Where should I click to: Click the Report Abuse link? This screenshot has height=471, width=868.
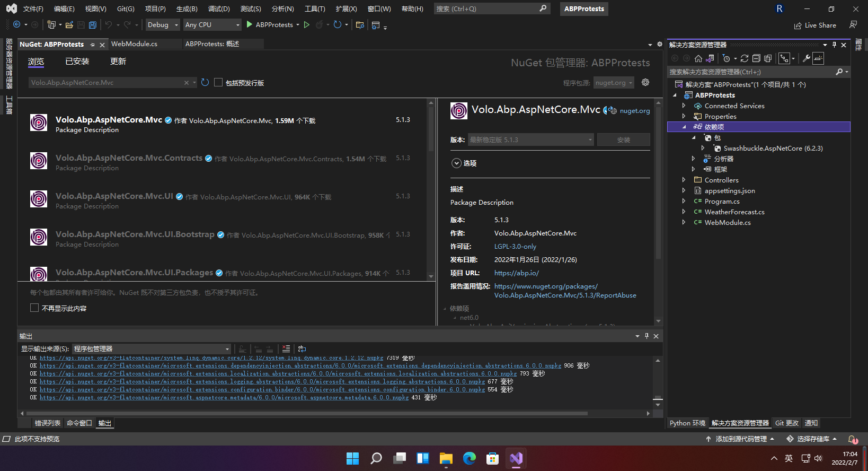click(x=565, y=291)
